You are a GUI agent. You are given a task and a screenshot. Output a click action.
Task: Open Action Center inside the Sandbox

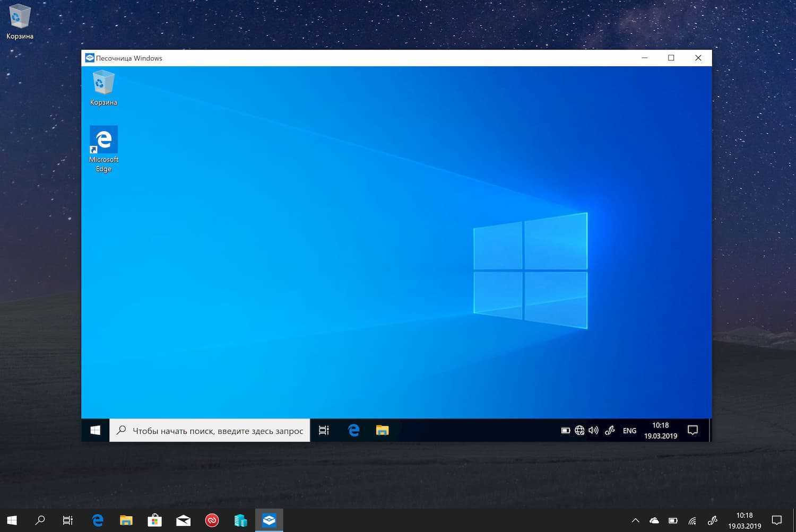[x=693, y=430]
